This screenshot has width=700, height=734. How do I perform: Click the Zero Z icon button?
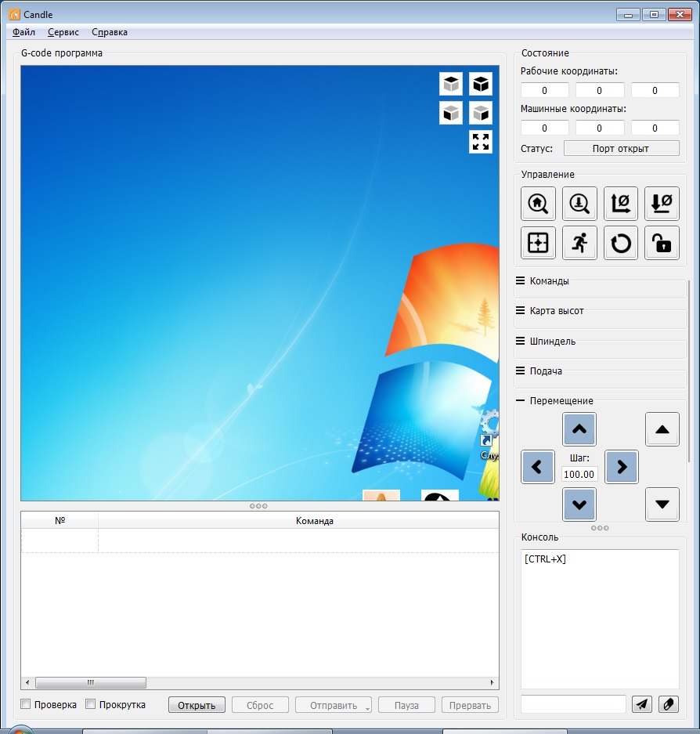click(662, 203)
